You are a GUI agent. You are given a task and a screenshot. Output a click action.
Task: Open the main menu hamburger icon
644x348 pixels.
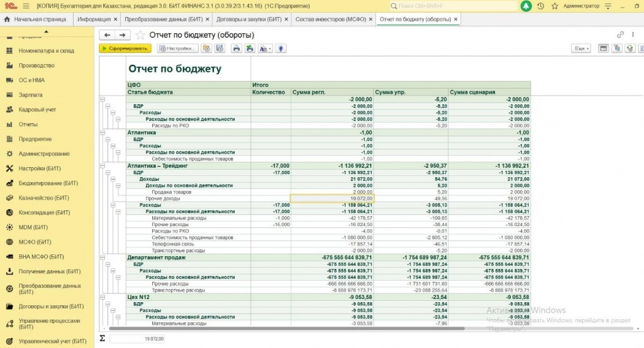point(26,6)
